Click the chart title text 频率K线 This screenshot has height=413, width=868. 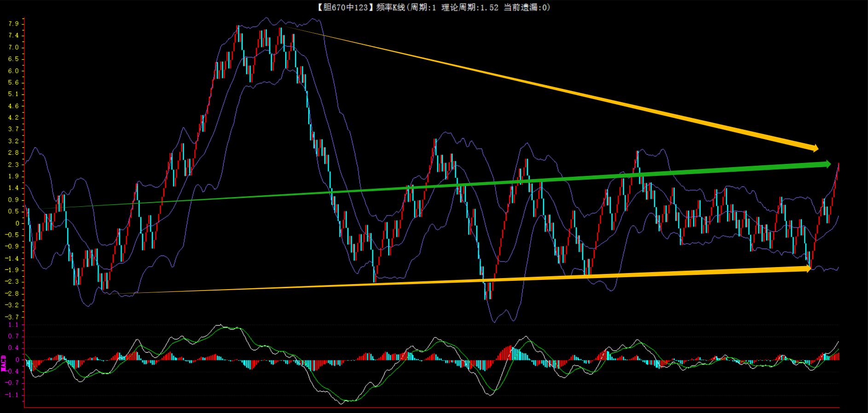[390, 7]
